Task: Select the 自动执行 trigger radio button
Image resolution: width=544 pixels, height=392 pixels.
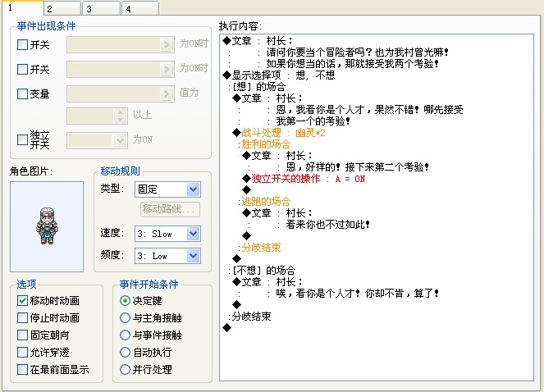Action: coord(125,352)
